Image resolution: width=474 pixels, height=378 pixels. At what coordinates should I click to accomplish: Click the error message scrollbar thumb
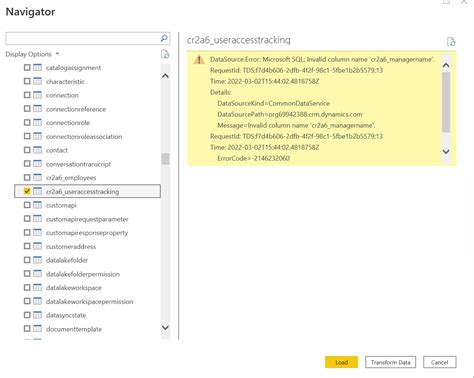click(446, 102)
